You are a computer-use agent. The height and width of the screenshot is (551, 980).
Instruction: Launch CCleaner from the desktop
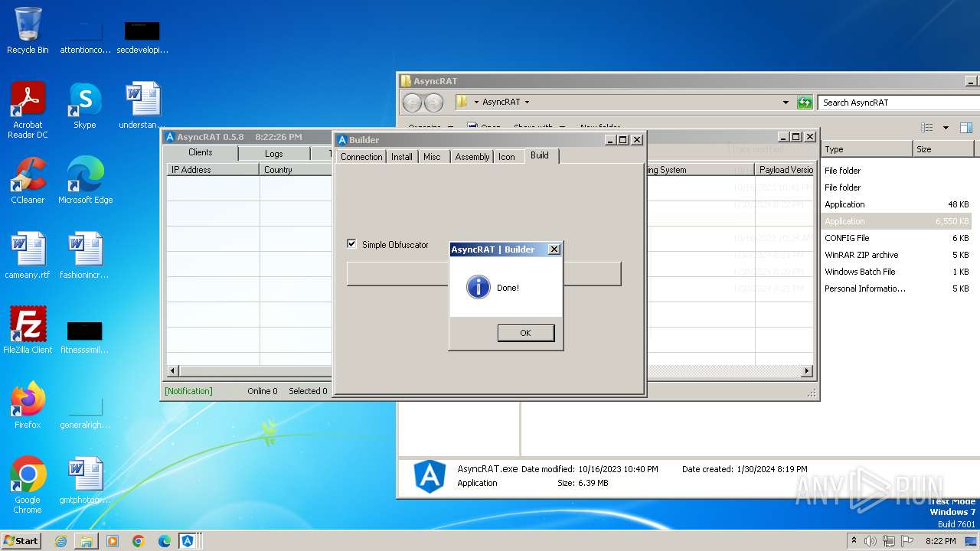pyautogui.click(x=28, y=181)
